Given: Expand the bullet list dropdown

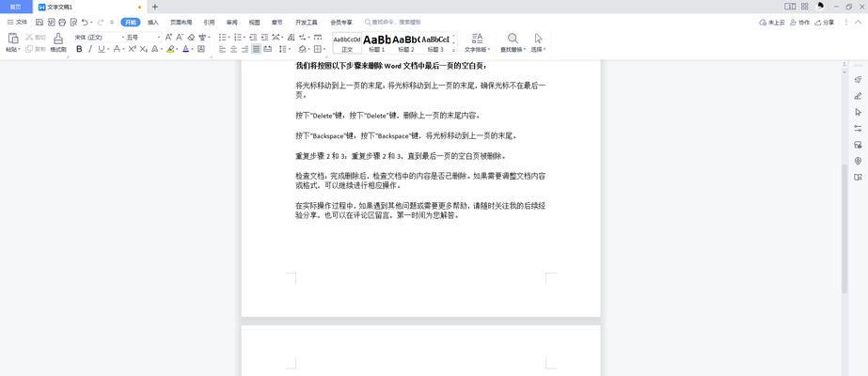Looking at the screenshot, I should pyautogui.click(x=229, y=37).
